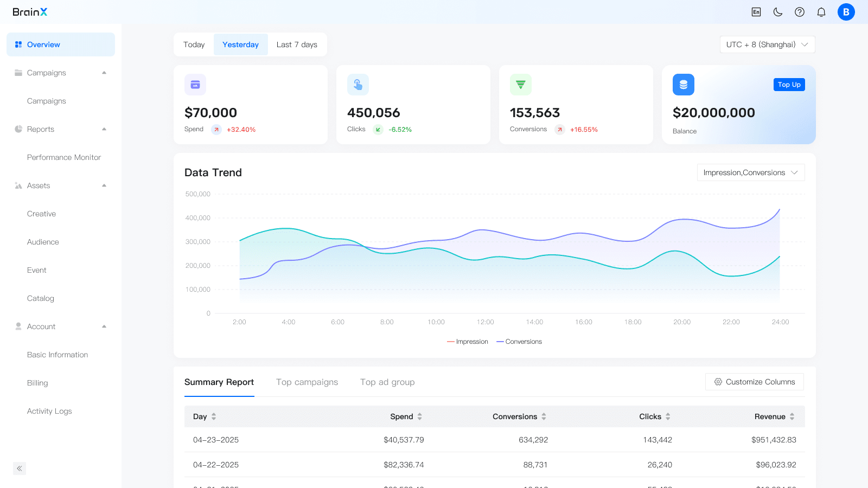Click the Clicks tap-hand icon
This screenshot has height=488, width=868.
358,85
